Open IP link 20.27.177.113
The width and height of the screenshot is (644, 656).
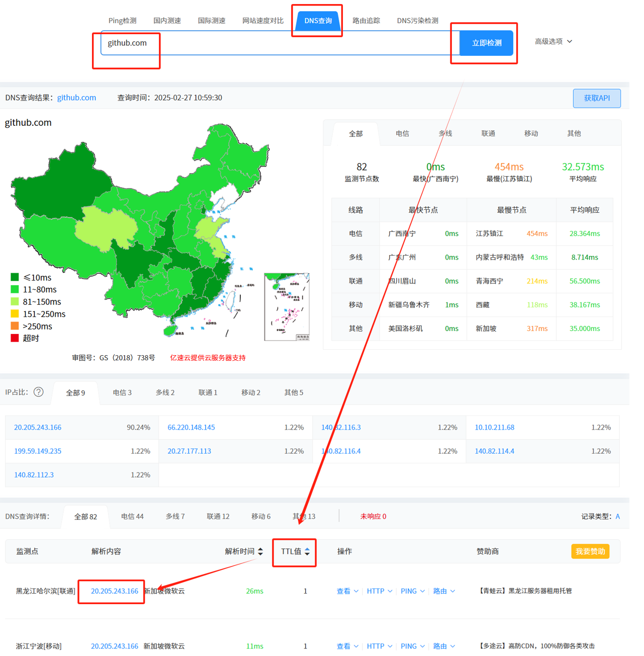pos(189,451)
